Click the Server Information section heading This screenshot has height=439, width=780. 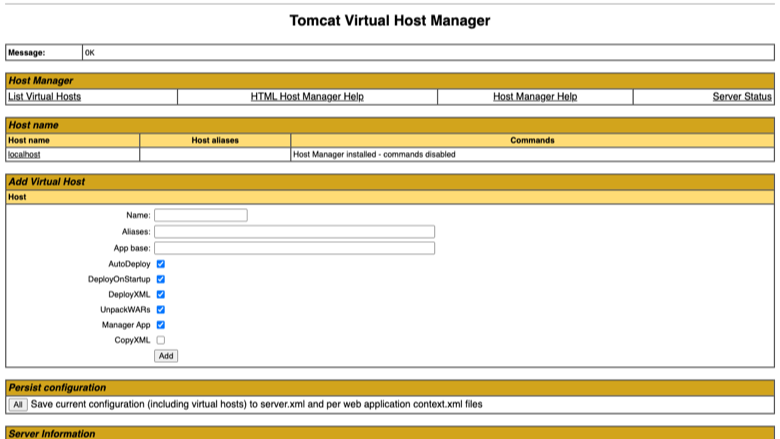(52, 434)
